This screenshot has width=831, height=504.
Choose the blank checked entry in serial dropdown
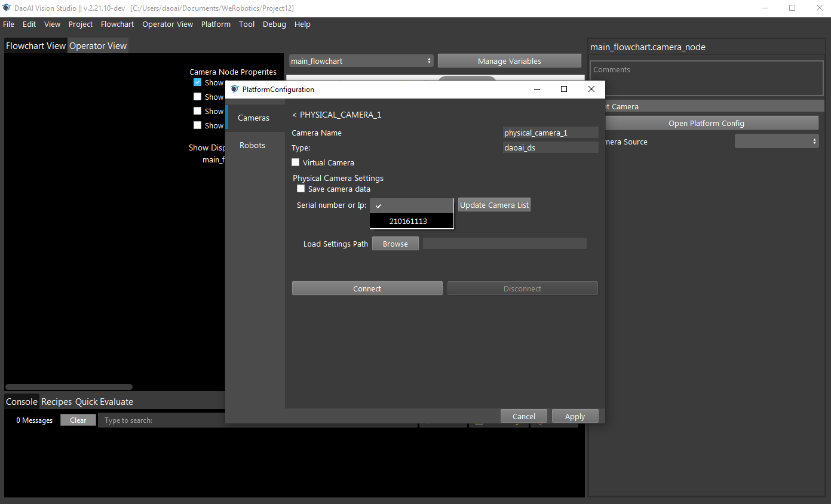click(412, 205)
